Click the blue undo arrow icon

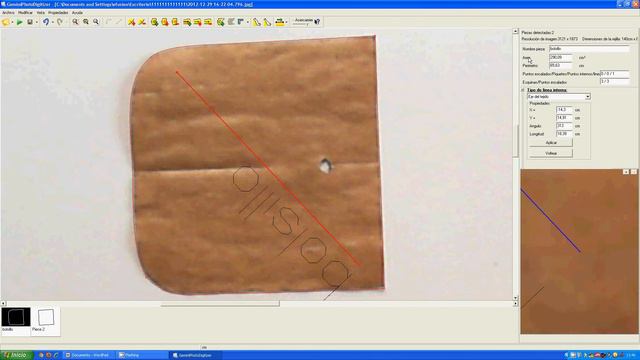click(x=46, y=22)
